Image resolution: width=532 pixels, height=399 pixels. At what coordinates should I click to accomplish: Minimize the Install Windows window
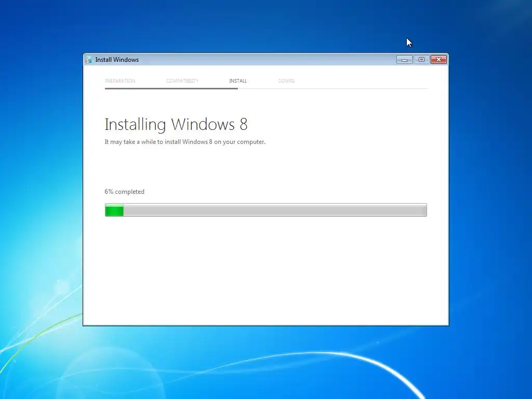[404, 60]
